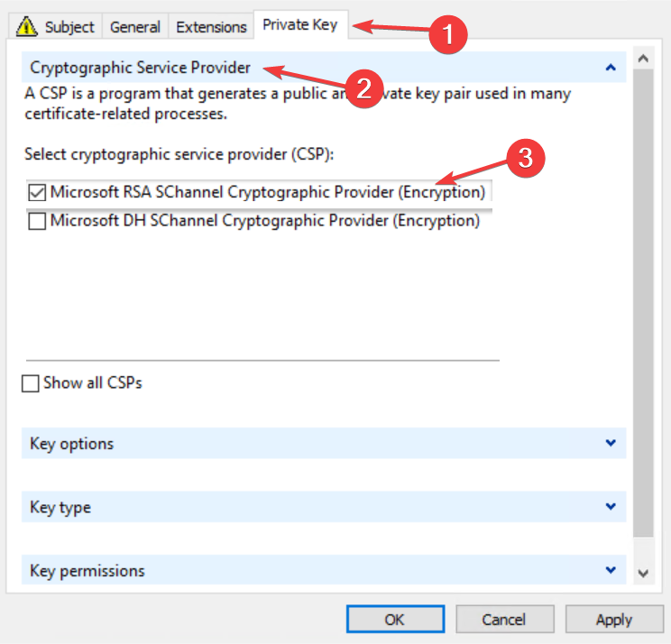Uncheck Microsoft RSA SChannel Cryptographic Provider
The image size is (671, 644).
[x=38, y=192]
